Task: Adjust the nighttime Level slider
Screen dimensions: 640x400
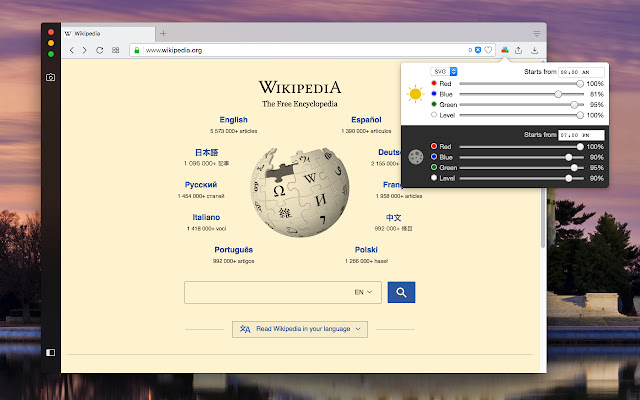Action: click(x=521, y=178)
